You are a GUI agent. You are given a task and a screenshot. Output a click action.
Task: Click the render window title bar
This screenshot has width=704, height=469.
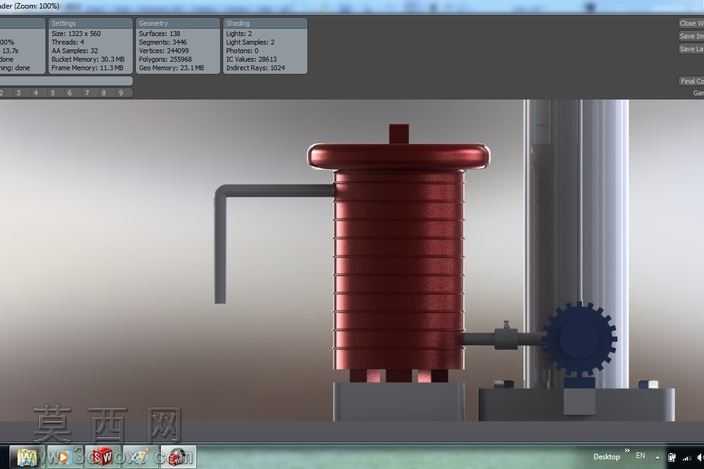coord(352,6)
